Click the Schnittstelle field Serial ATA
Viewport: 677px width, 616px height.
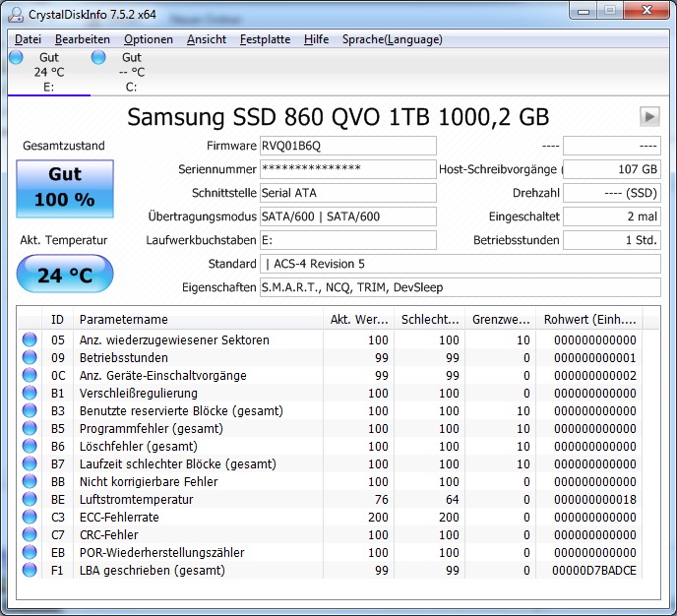pos(348,193)
